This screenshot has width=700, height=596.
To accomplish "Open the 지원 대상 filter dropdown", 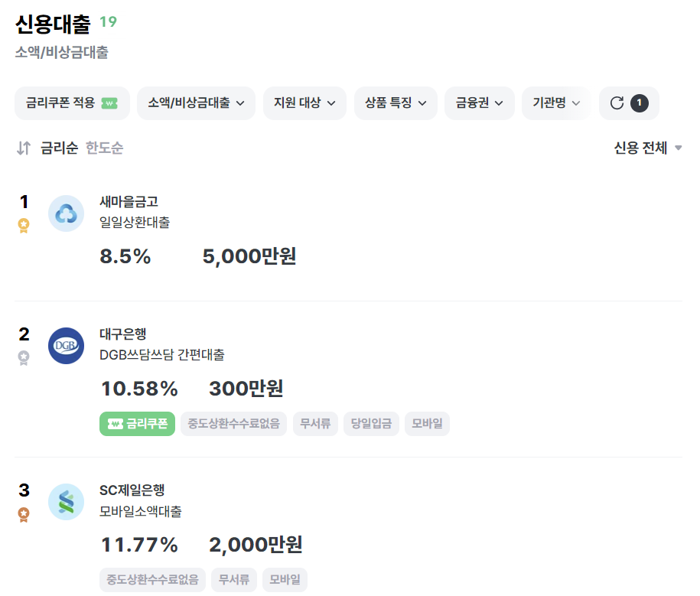I will (304, 103).
